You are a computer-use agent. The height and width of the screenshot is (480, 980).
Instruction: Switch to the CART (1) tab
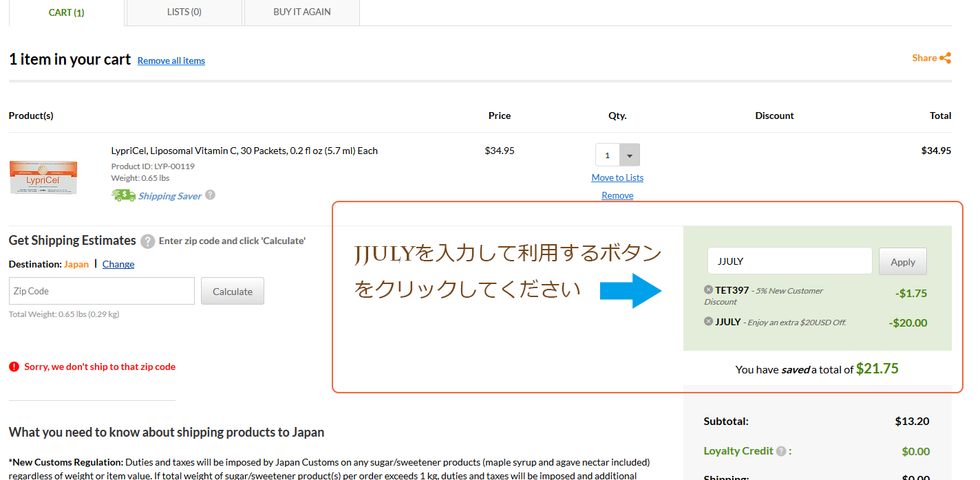click(67, 12)
